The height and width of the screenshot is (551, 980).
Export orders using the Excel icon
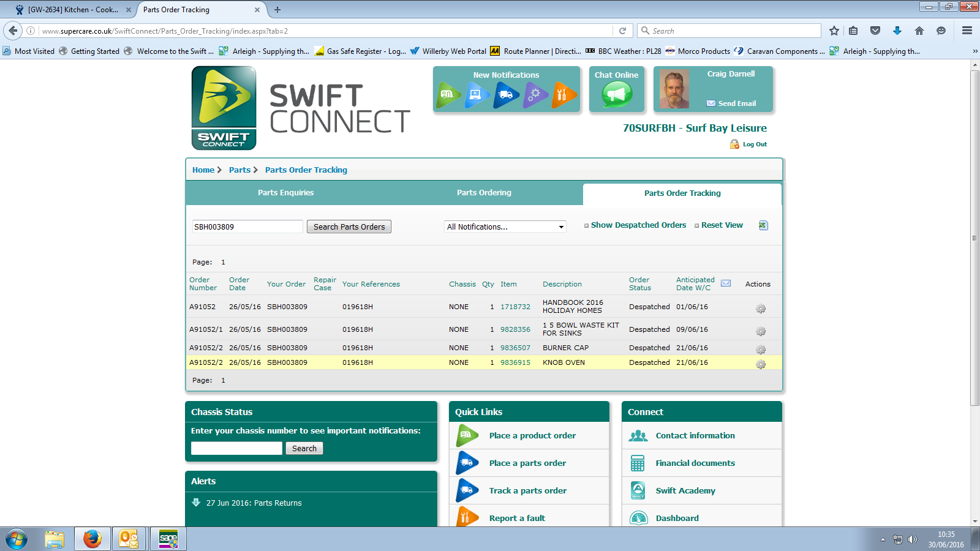[x=763, y=225]
